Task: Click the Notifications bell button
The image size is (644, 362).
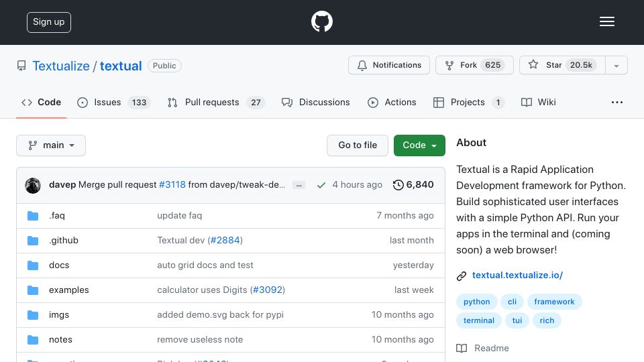Action: (389, 65)
